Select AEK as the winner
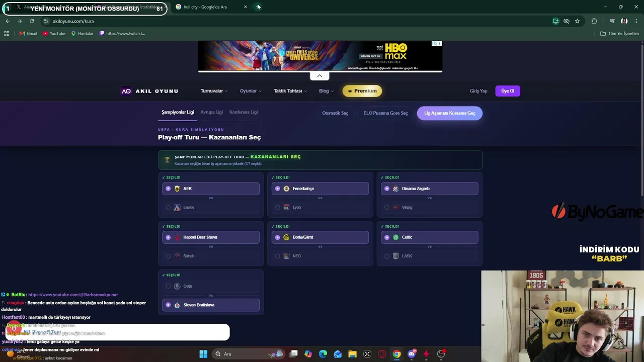This screenshot has width=644, height=362. [x=211, y=189]
